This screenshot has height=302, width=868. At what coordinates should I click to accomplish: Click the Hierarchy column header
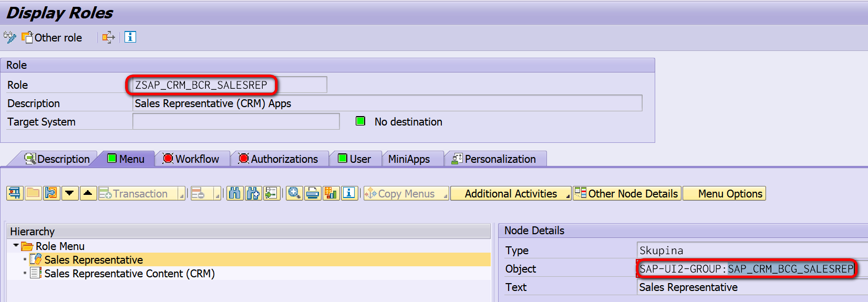click(249, 231)
